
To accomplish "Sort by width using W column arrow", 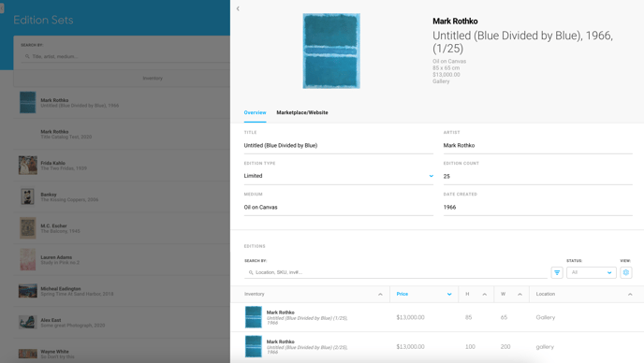I will [520, 294].
